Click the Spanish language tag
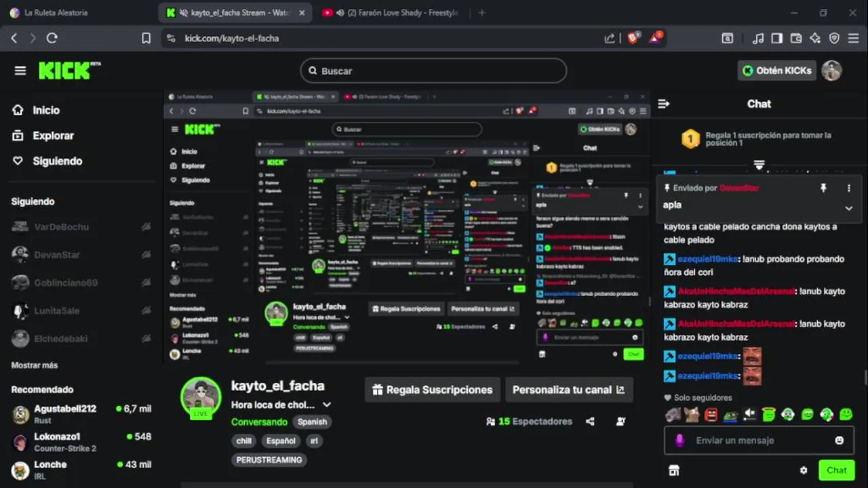Screen dimensions: 868x488 pos(312,422)
